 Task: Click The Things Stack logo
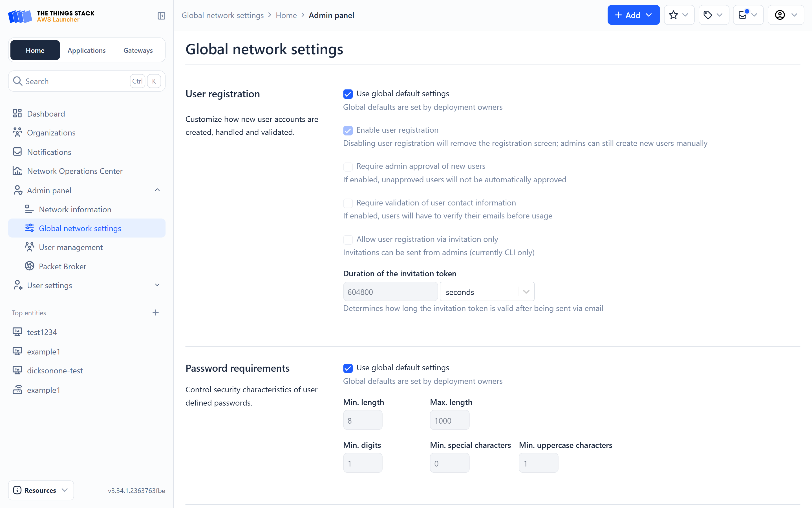click(51, 16)
